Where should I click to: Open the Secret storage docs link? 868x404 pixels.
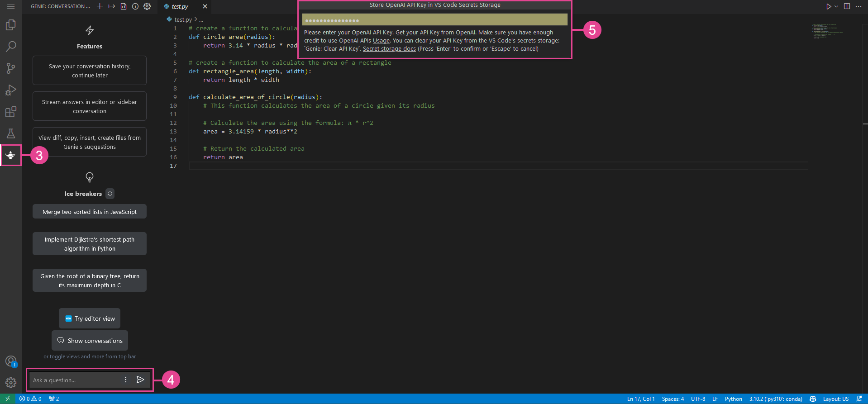tap(389, 49)
